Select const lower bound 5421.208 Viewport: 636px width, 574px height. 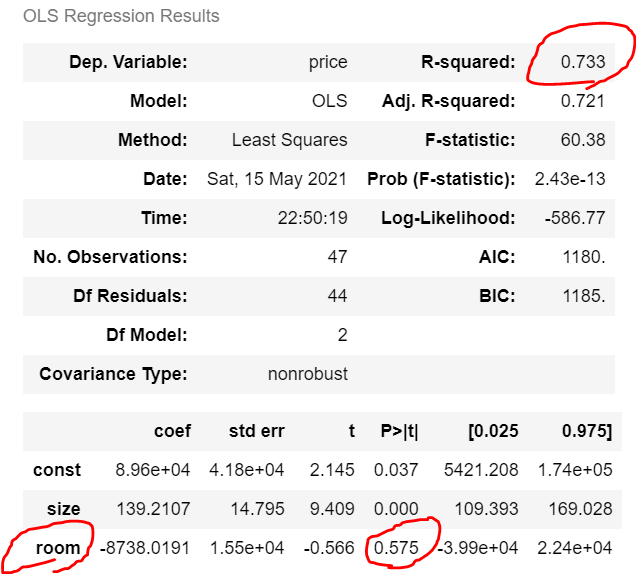point(481,470)
